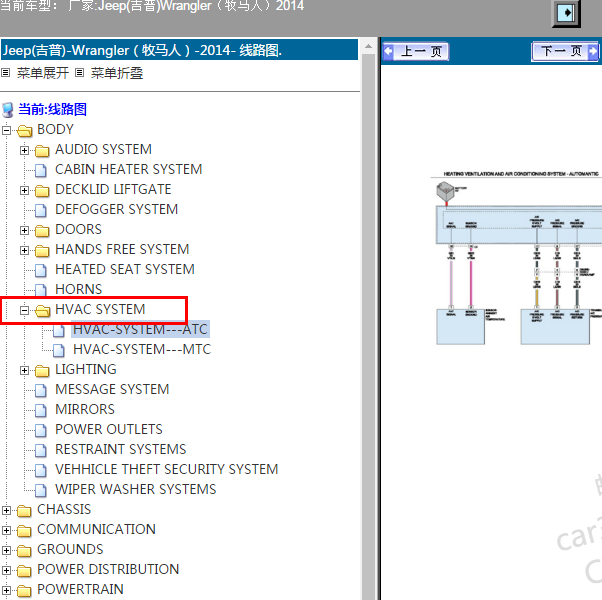This screenshot has height=600, width=602.
Task: Open HORNS wiring diagram
Action: tap(79, 289)
